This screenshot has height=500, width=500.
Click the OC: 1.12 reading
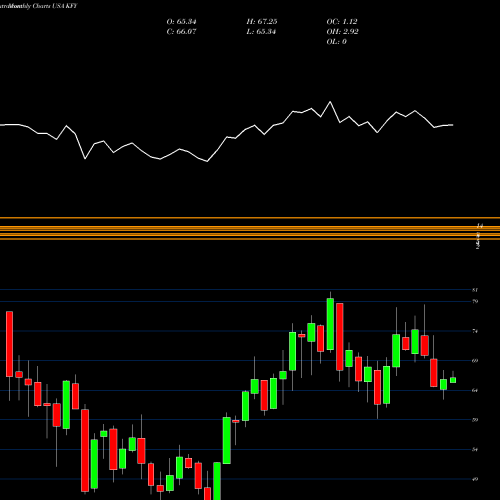tap(342, 22)
